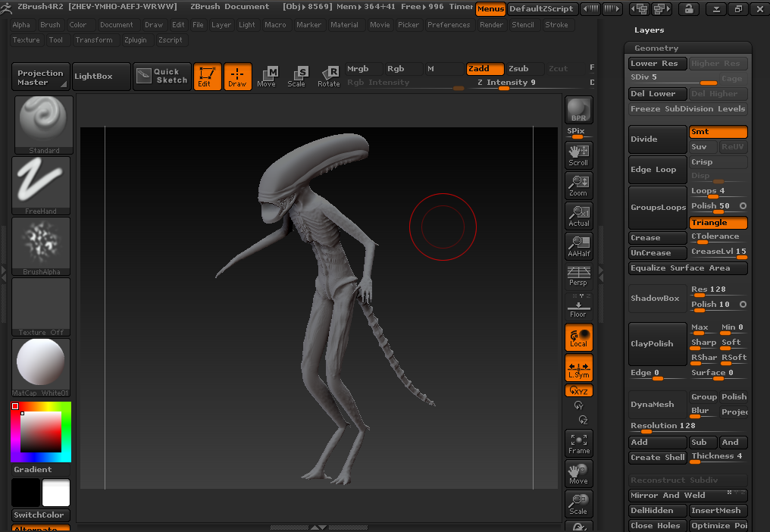Open the Brush menu
770x532 pixels.
(50, 25)
